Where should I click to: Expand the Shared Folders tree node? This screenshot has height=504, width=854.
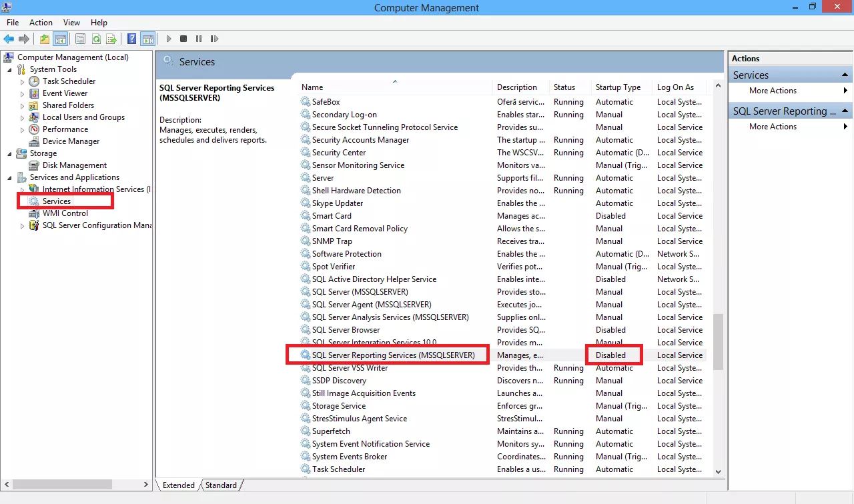22,105
